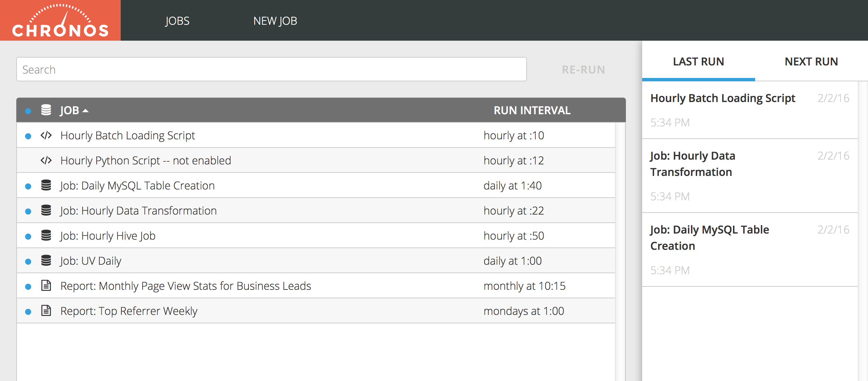Switch to NEXT RUN tab
This screenshot has width=868, height=381.
pyautogui.click(x=811, y=62)
